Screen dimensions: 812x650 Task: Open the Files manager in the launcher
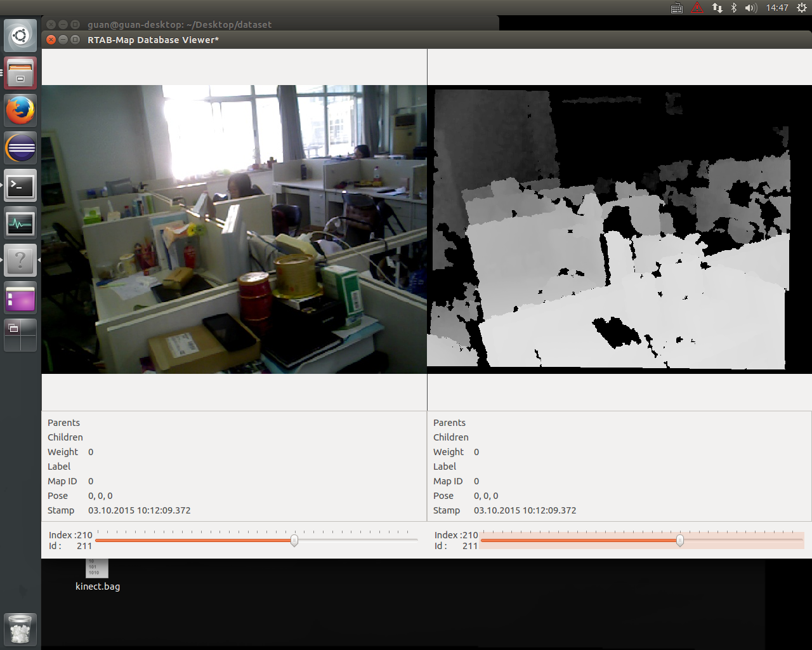coord(20,73)
